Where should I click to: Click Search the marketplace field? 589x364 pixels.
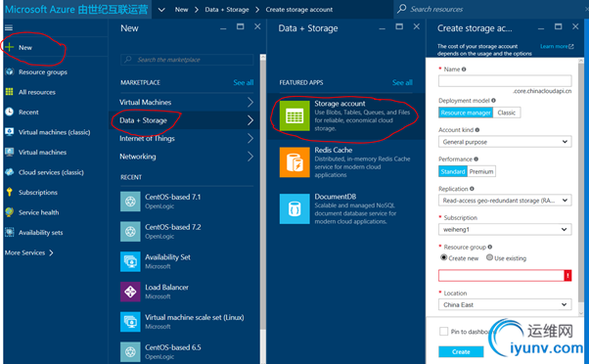(187, 60)
